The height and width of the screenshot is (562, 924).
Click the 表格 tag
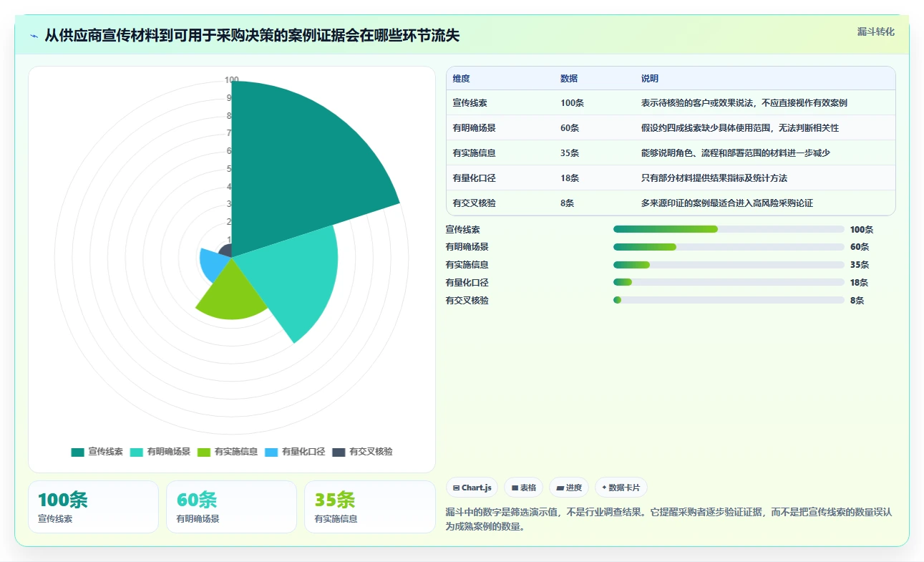tap(524, 488)
